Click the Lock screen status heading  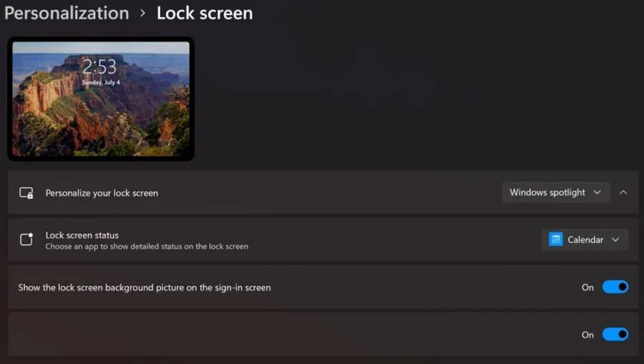coord(82,235)
